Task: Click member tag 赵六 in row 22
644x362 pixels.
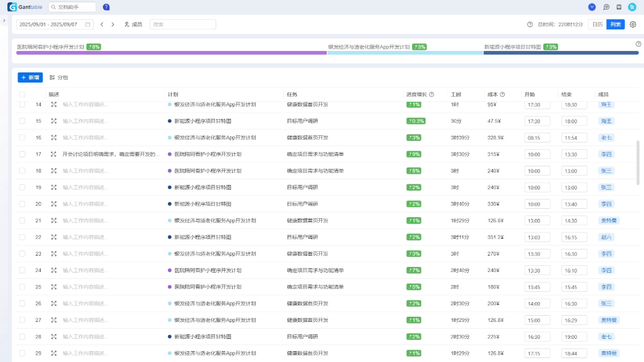Action: 606,237
